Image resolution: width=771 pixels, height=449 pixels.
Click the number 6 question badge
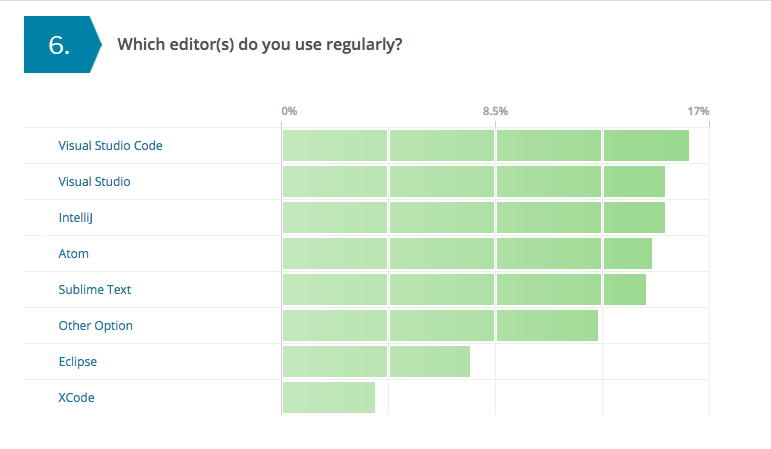pyautogui.click(x=58, y=46)
